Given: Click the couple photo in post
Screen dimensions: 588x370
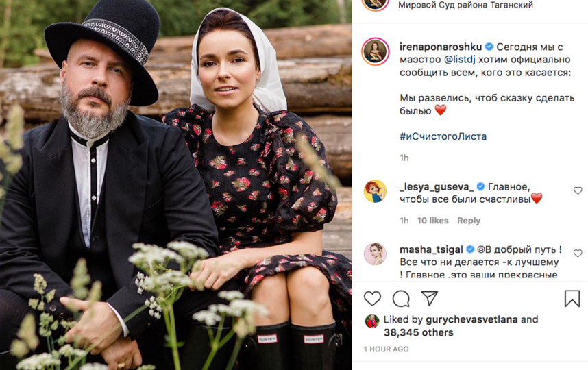Looking at the screenshot, I should (175, 185).
